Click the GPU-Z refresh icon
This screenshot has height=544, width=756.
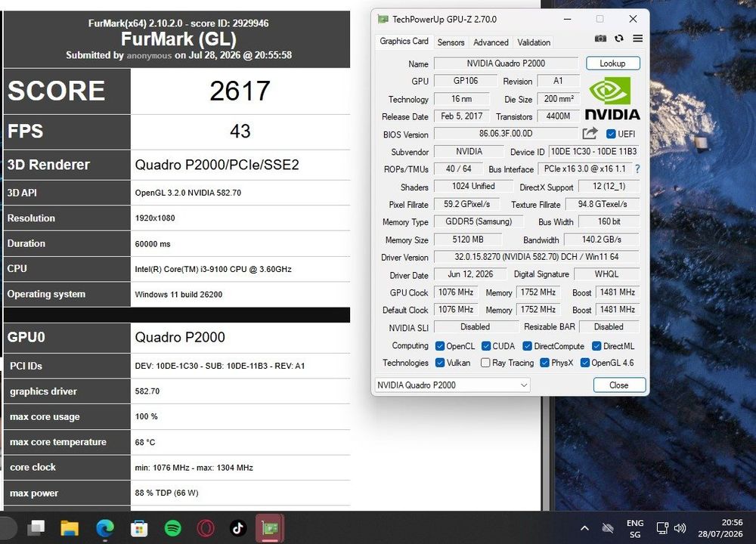619,39
